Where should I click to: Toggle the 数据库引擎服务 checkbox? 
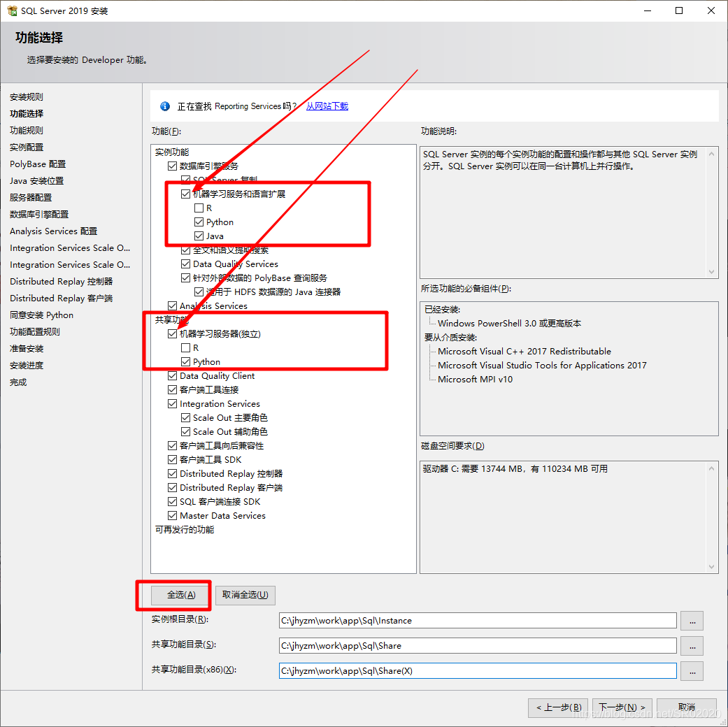172,166
